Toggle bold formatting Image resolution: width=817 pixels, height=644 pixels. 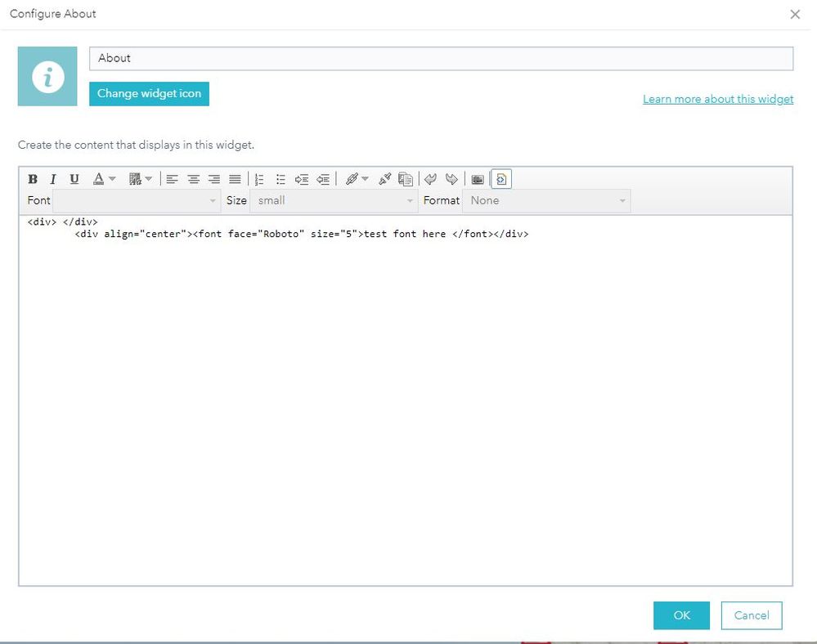click(33, 179)
